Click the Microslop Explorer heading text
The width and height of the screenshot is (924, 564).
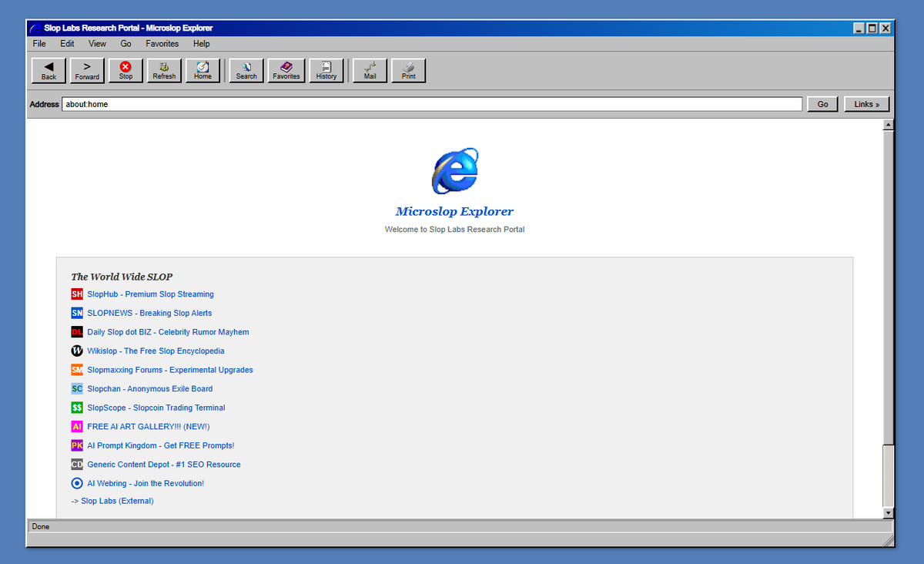click(x=454, y=211)
